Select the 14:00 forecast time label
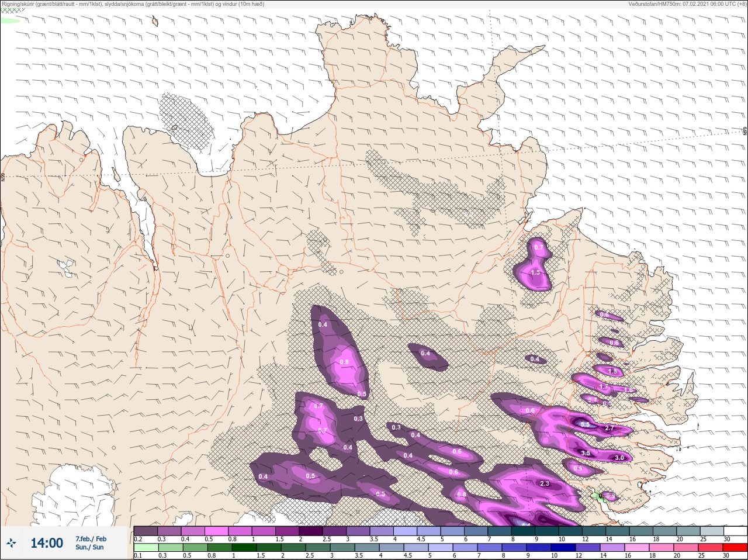Screen dimensions: 748x560 (47, 543)
